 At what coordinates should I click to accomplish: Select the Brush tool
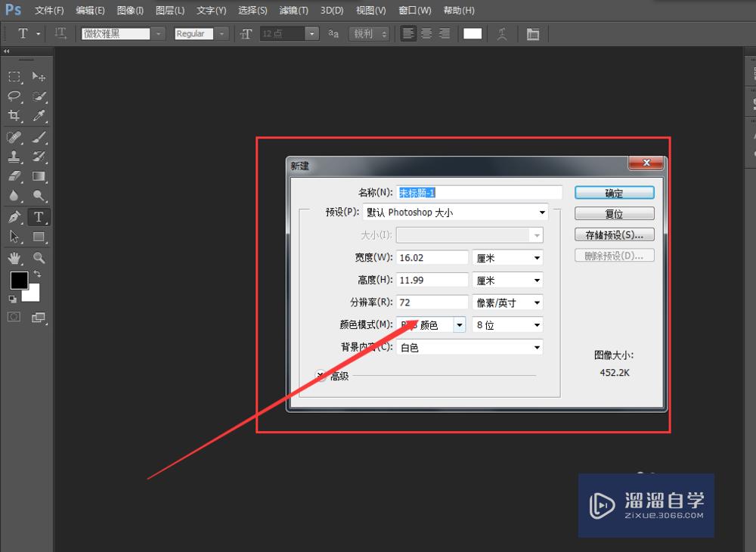39,138
